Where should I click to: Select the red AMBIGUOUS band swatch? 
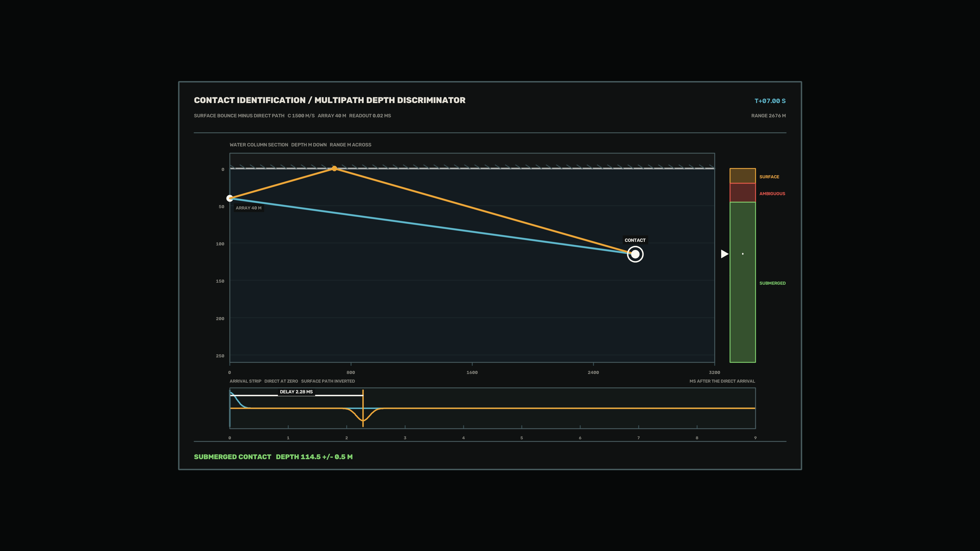[x=742, y=192]
